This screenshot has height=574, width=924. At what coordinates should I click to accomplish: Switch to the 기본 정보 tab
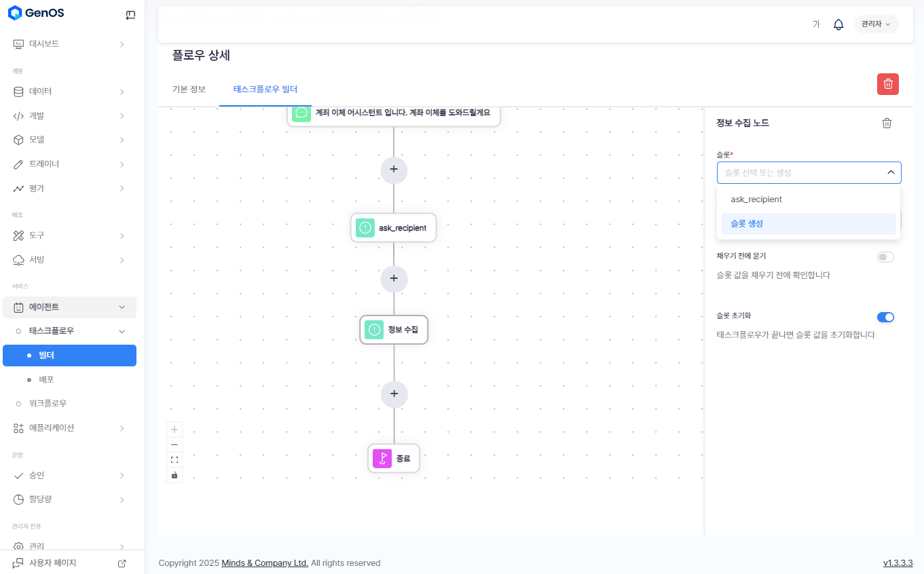[189, 90]
